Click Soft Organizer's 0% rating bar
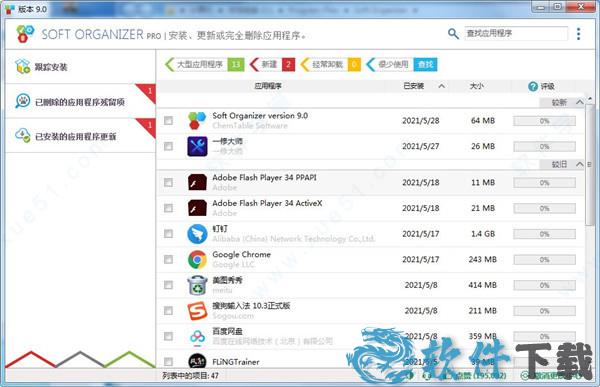The height and width of the screenshot is (387, 600). (545, 121)
